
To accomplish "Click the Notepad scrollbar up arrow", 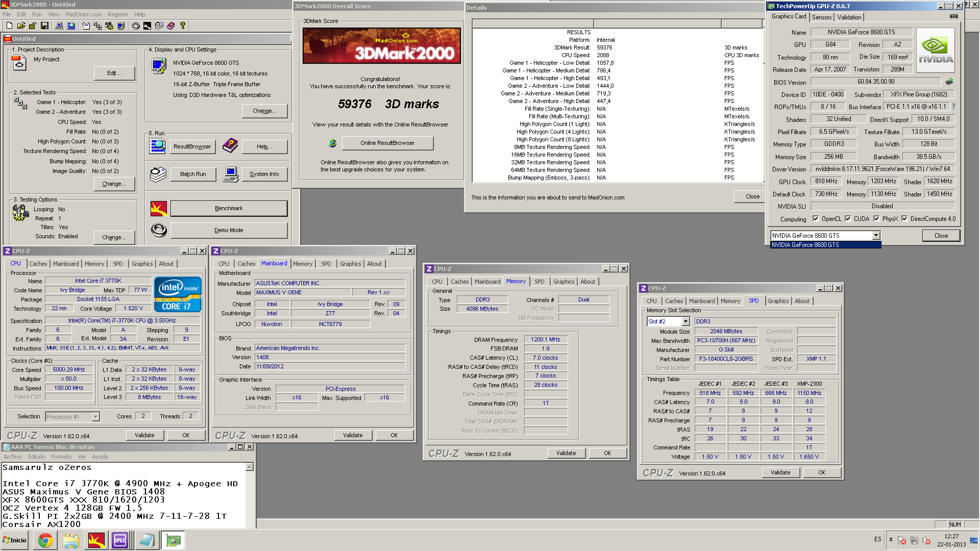I will [250, 467].
